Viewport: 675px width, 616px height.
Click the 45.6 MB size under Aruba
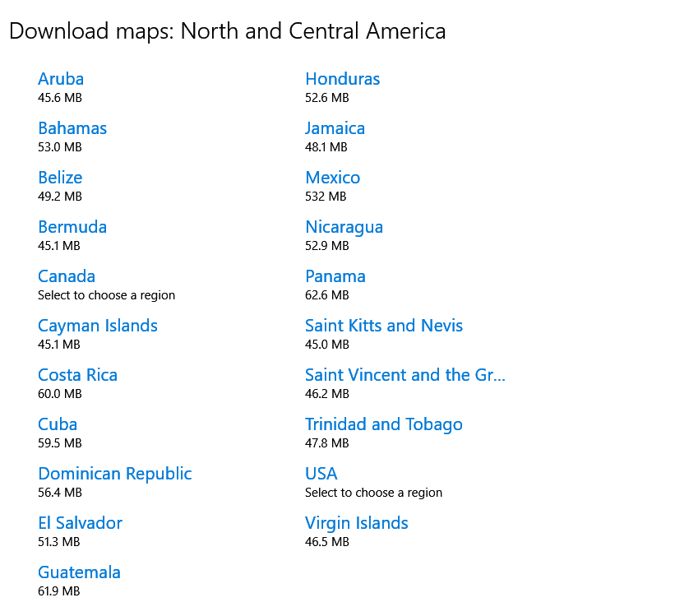60,98
